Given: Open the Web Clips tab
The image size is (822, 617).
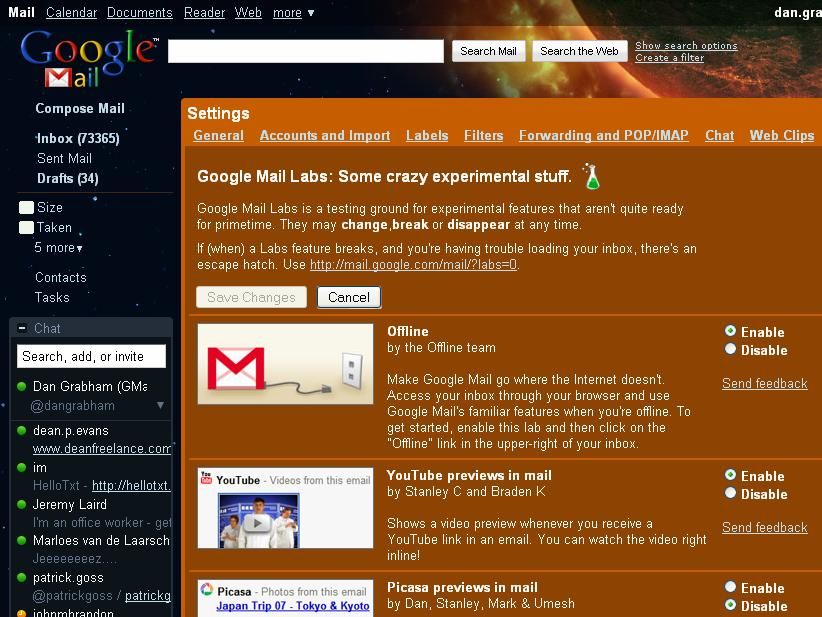Looking at the screenshot, I should [x=782, y=135].
